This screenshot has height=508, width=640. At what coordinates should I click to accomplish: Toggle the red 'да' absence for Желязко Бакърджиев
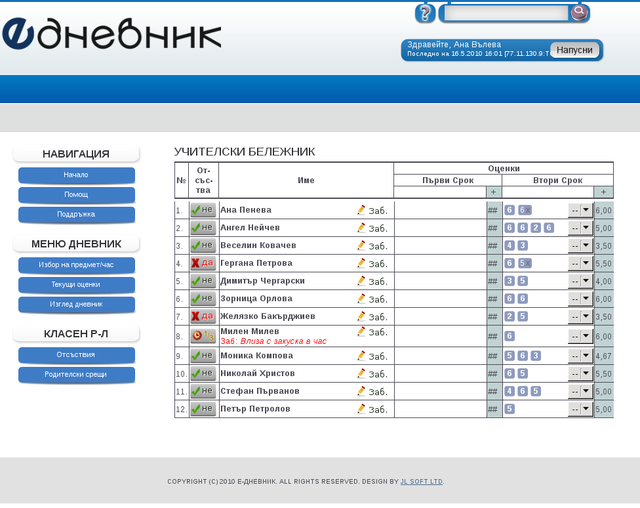[x=202, y=316]
